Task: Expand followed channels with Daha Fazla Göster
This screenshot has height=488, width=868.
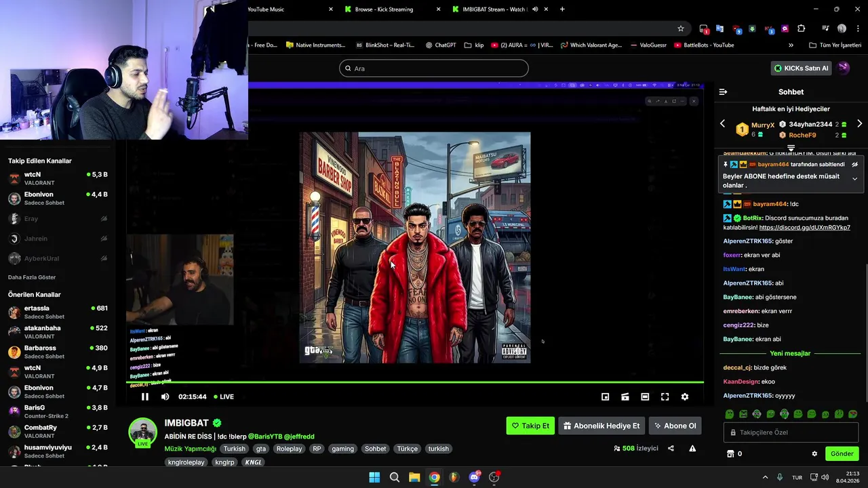Action: (32, 277)
